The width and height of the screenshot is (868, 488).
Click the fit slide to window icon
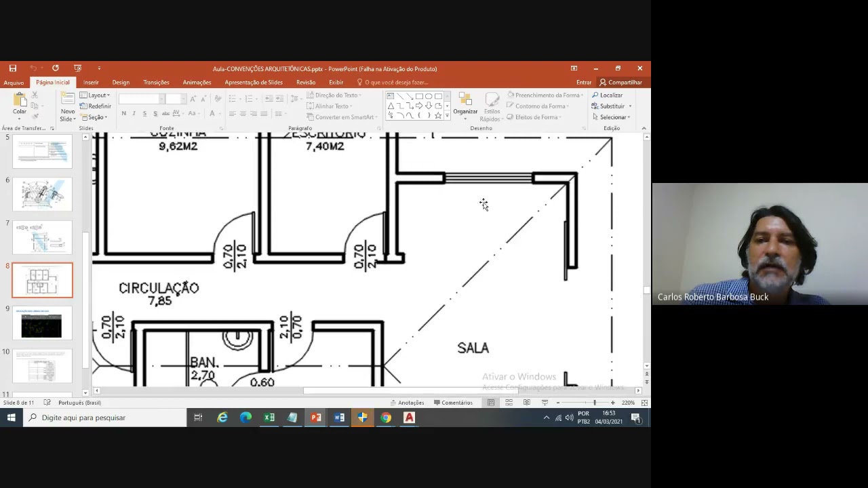point(644,403)
